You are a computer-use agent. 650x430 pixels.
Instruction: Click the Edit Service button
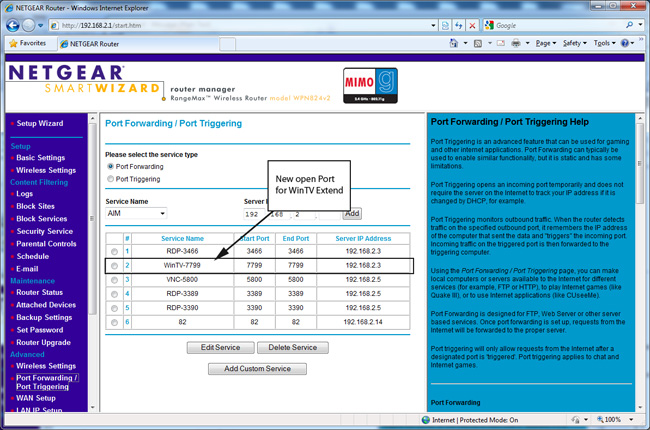click(x=221, y=347)
